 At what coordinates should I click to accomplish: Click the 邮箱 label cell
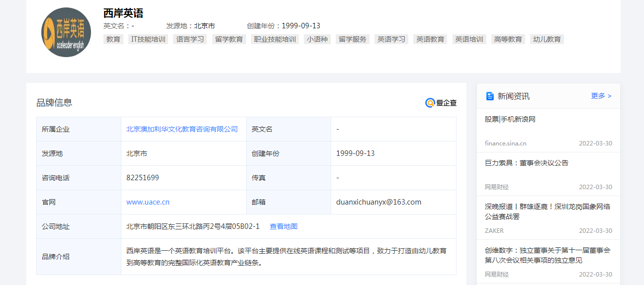pyautogui.click(x=289, y=202)
